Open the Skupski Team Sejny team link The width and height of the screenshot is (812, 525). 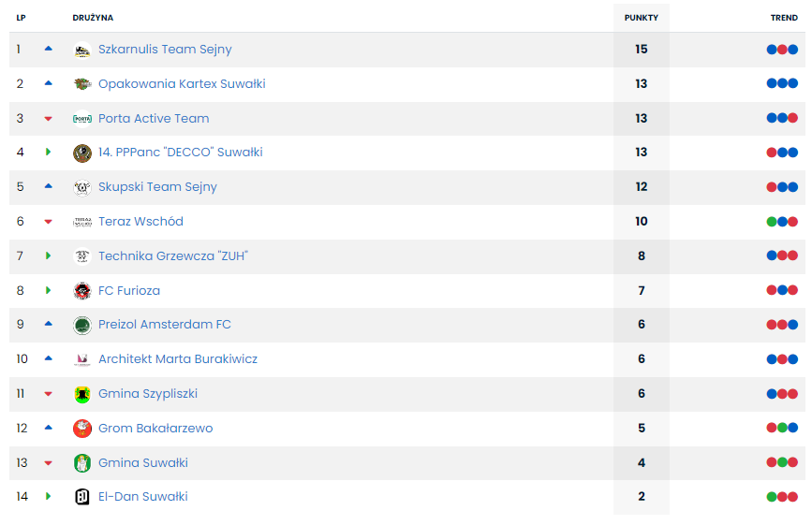[157, 187]
